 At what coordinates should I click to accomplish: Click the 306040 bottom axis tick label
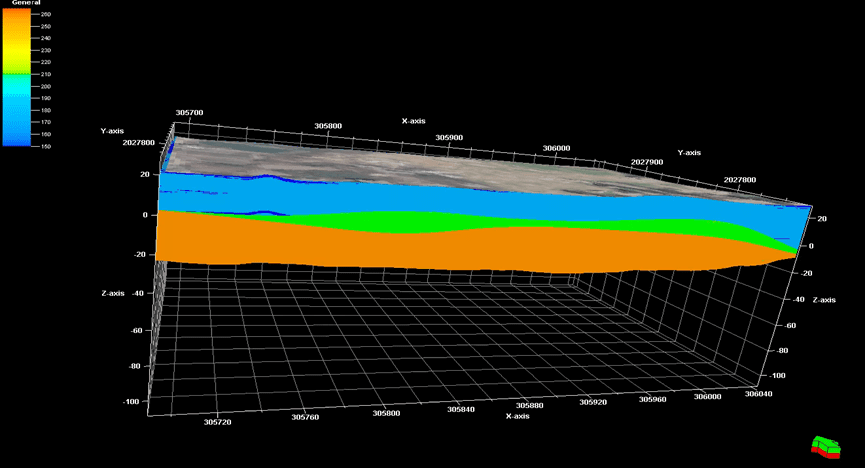[x=759, y=393]
